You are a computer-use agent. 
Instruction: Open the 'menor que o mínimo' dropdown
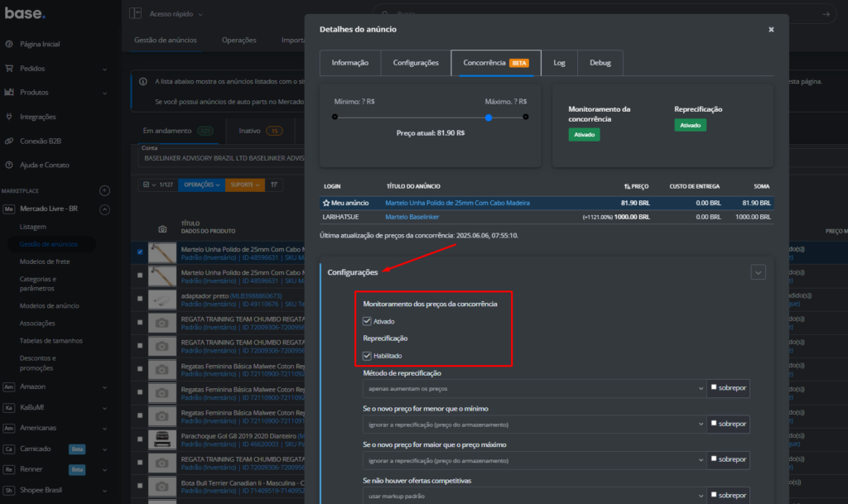coord(534,425)
